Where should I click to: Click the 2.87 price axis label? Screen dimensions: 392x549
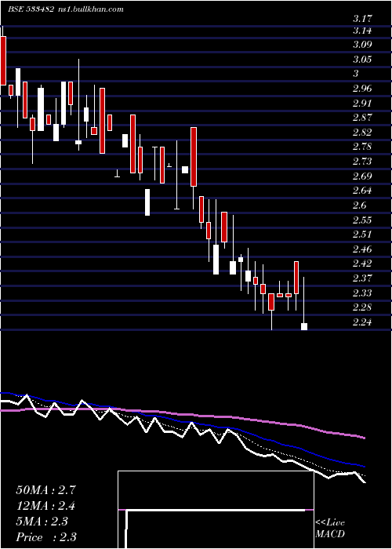coord(362,118)
